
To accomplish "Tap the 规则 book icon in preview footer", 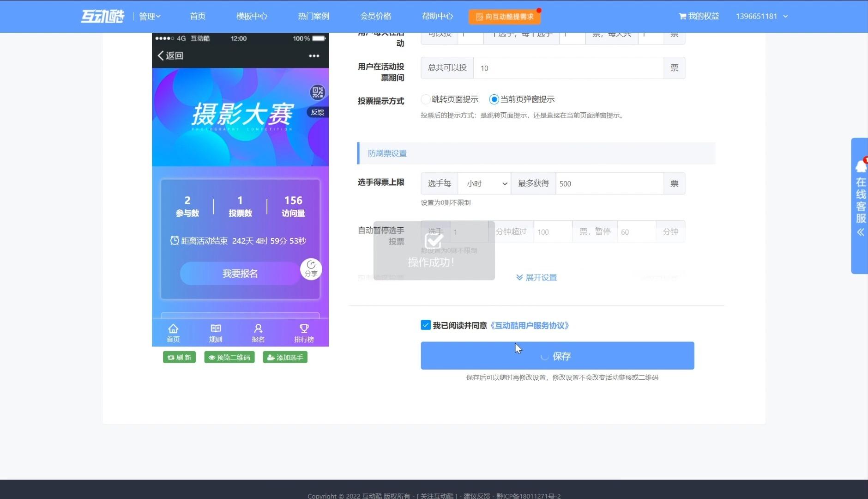I will 216,333.
